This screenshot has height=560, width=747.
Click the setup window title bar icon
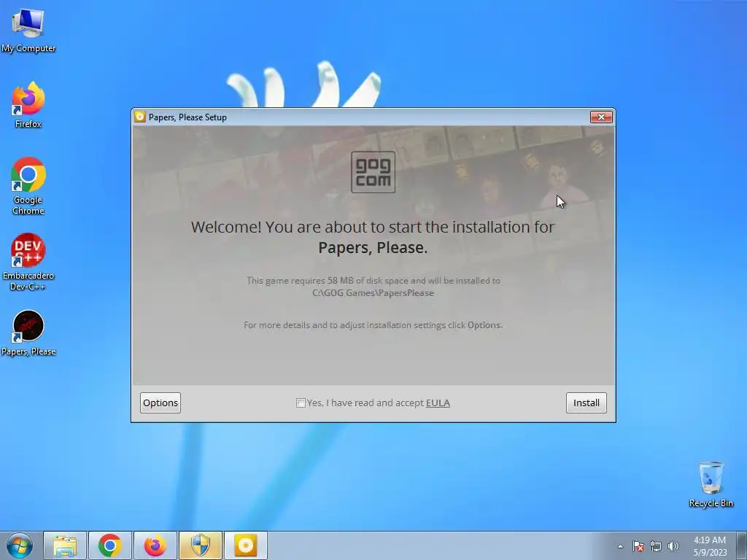pos(139,117)
